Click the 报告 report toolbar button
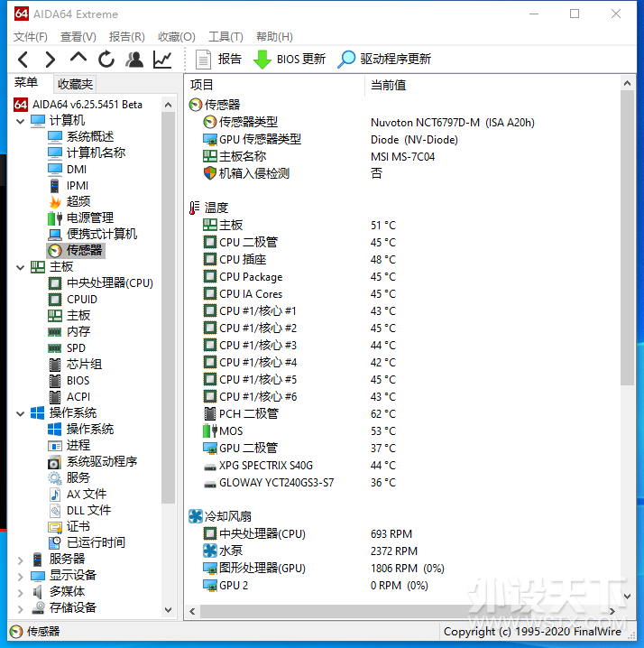This screenshot has width=644, height=648. point(218,59)
